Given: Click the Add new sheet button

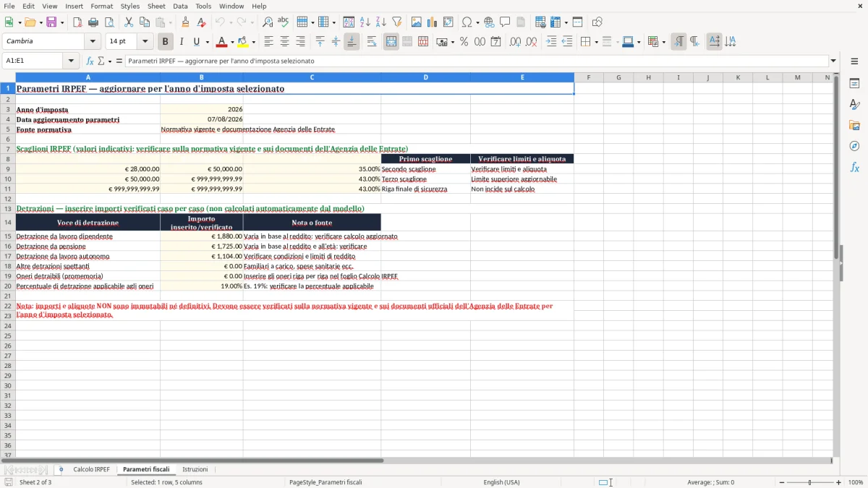Looking at the screenshot, I should click(61, 470).
